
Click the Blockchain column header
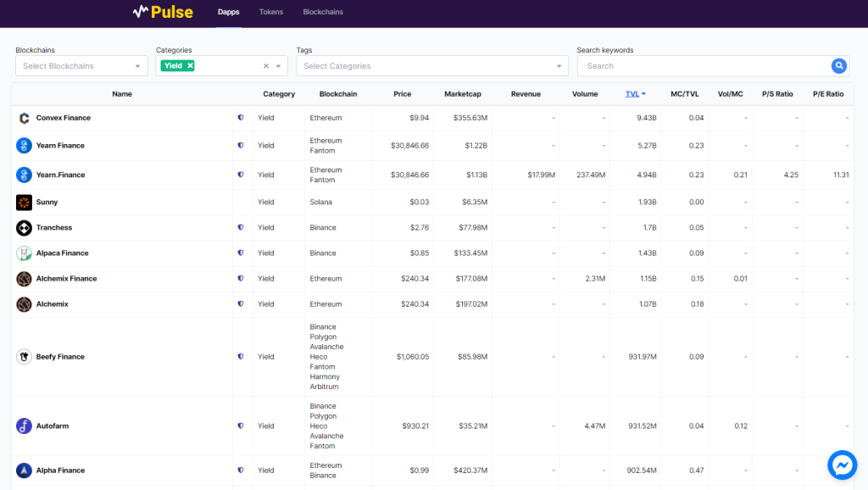click(x=338, y=94)
